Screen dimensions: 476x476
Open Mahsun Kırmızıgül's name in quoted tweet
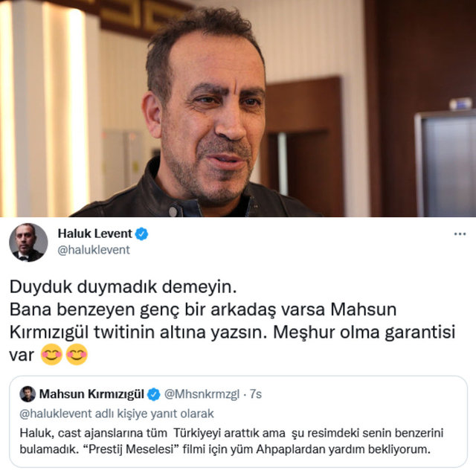click(x=91, y=394)
